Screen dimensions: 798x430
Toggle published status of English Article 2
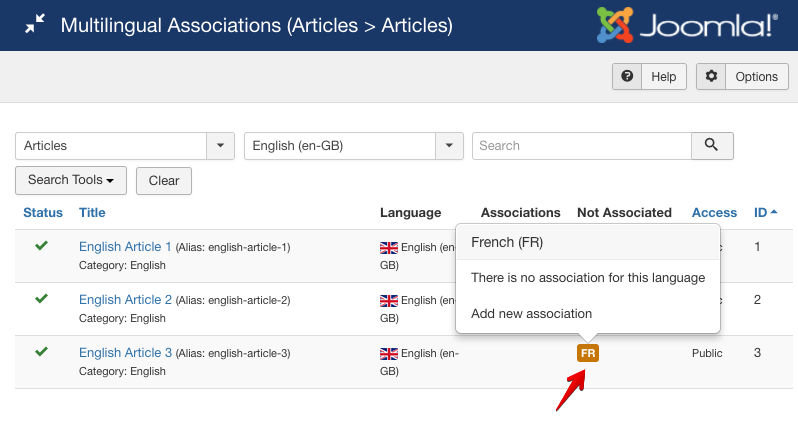tap(42, 299)
